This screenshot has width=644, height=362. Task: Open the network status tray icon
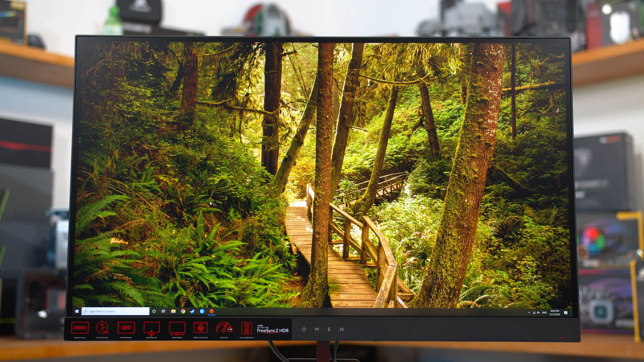pos(534,313)
